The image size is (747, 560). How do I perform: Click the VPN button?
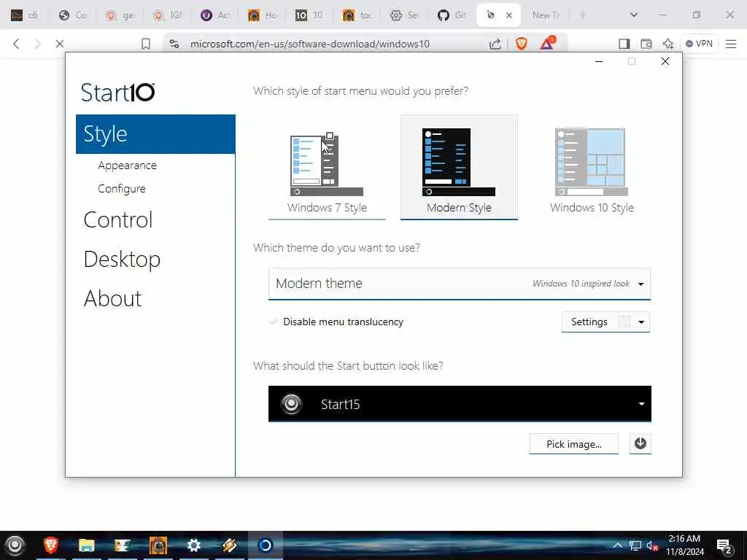[699, 44]
